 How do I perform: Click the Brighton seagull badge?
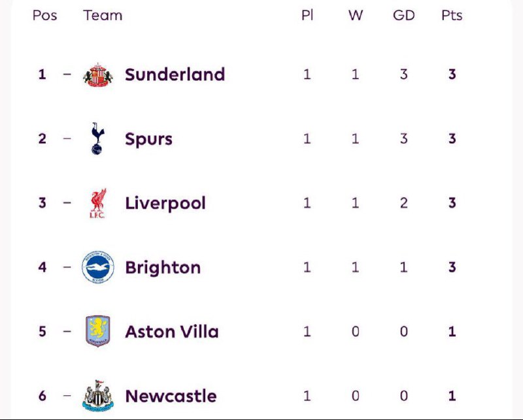click(x=97, y=267)
